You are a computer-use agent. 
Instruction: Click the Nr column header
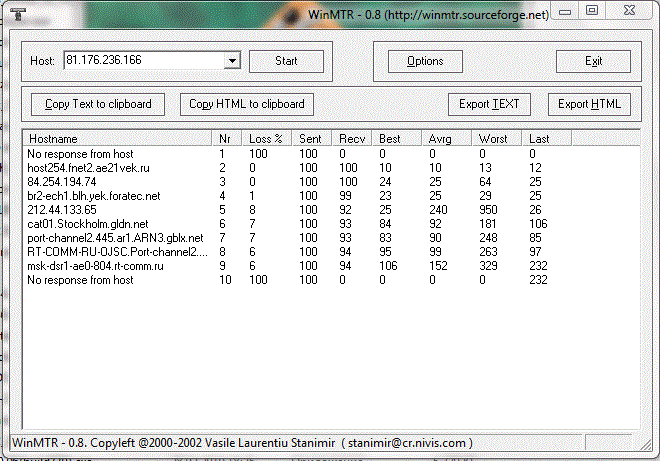[226, 139]
